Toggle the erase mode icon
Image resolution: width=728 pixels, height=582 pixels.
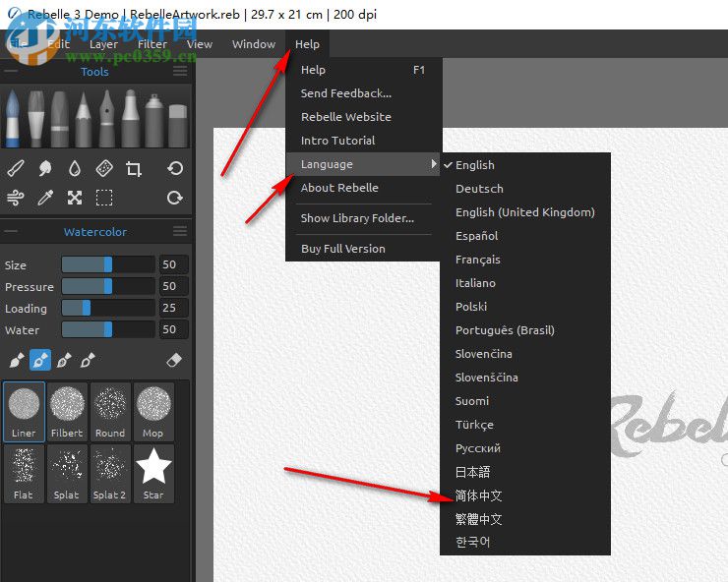tap(174, 360)
